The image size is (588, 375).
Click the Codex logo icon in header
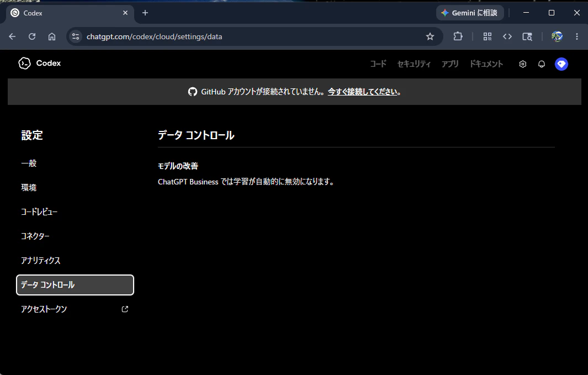[x=24, y=64]
